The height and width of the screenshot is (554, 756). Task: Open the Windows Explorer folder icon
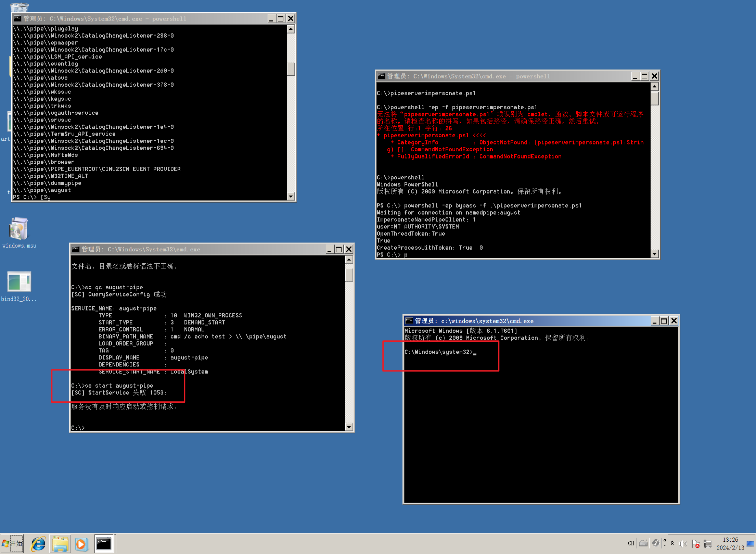(x=60, y=544)
